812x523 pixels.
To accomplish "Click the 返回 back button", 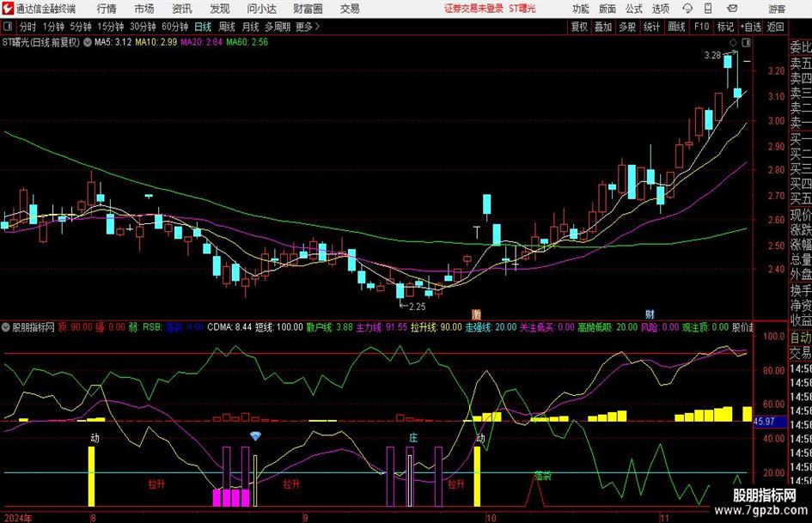I will 775,27.
